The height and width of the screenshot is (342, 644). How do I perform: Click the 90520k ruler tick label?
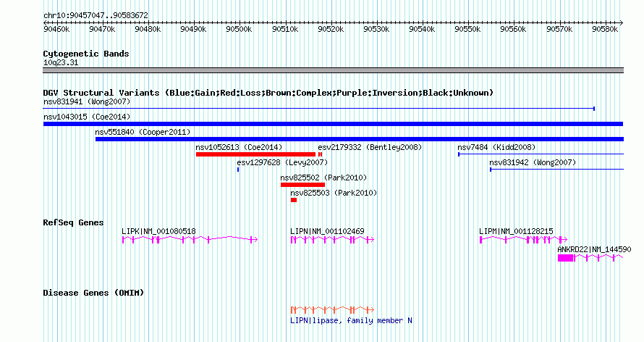tap(331, 29)
